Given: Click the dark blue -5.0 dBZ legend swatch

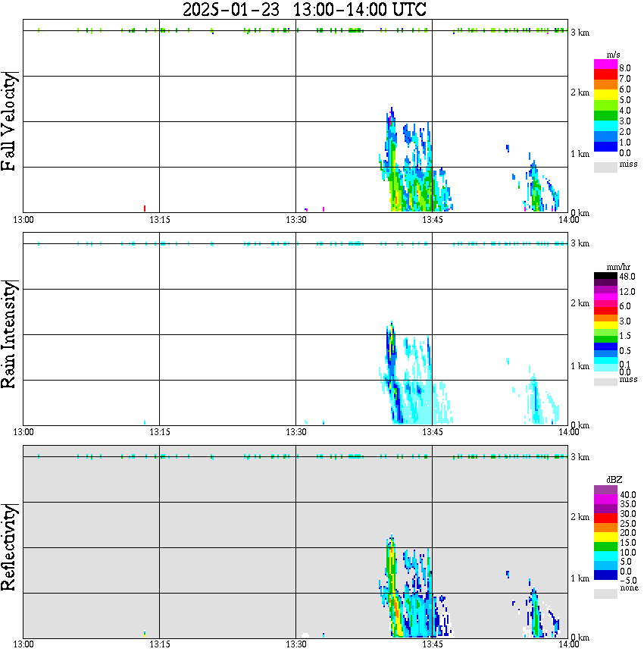Looking at the screenshot, I should (x=605, y=575).
